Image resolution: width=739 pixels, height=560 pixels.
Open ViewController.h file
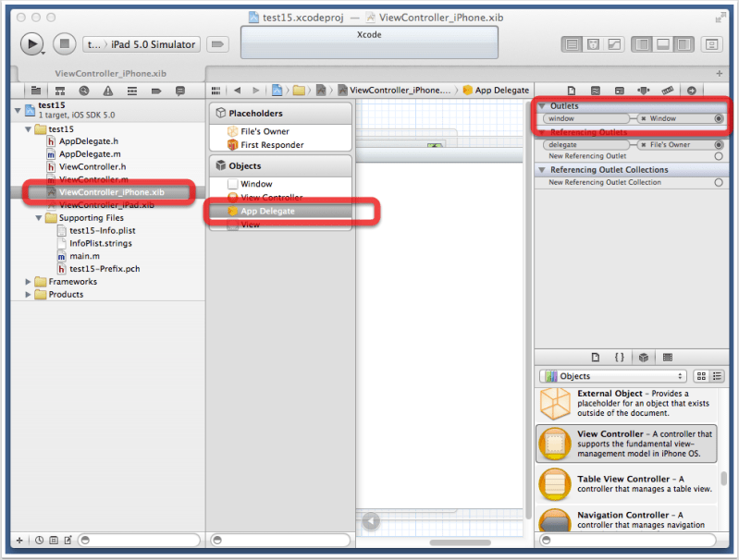[92, 166]
